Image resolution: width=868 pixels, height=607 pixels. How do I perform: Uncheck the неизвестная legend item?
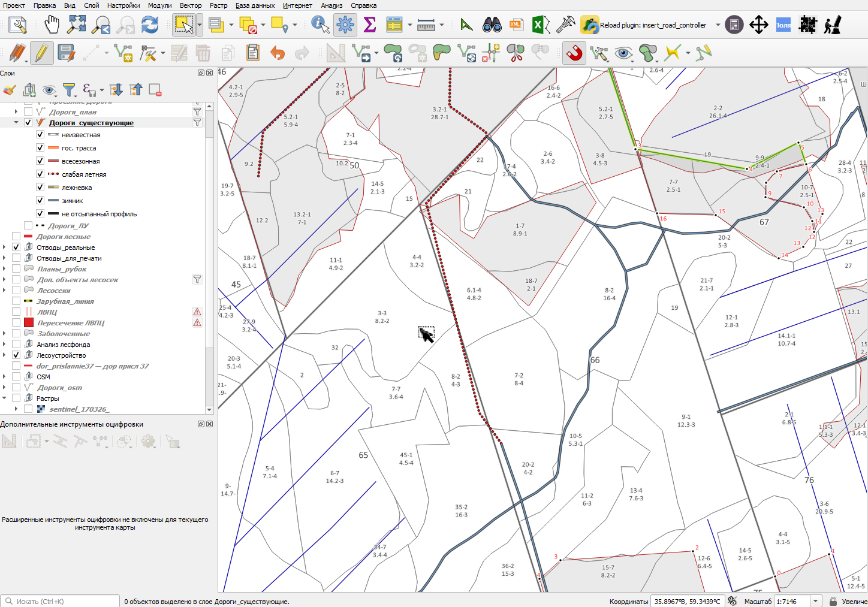coord(40,135)
